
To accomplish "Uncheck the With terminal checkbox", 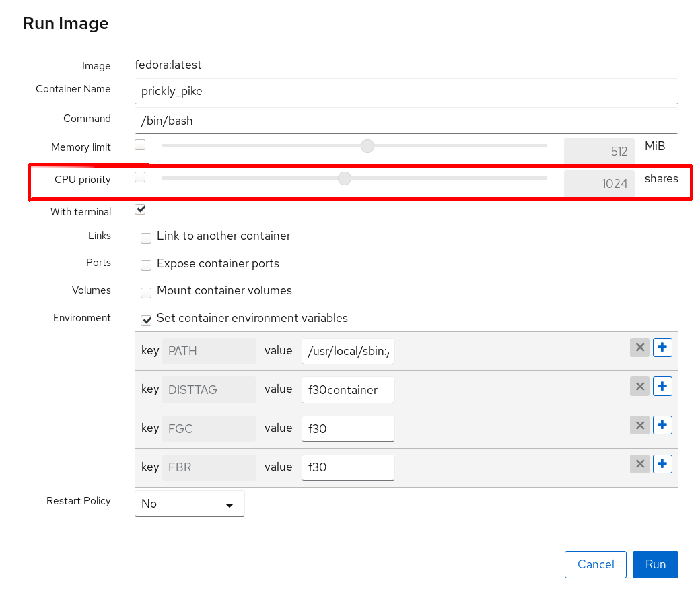I will click(140, 209).
